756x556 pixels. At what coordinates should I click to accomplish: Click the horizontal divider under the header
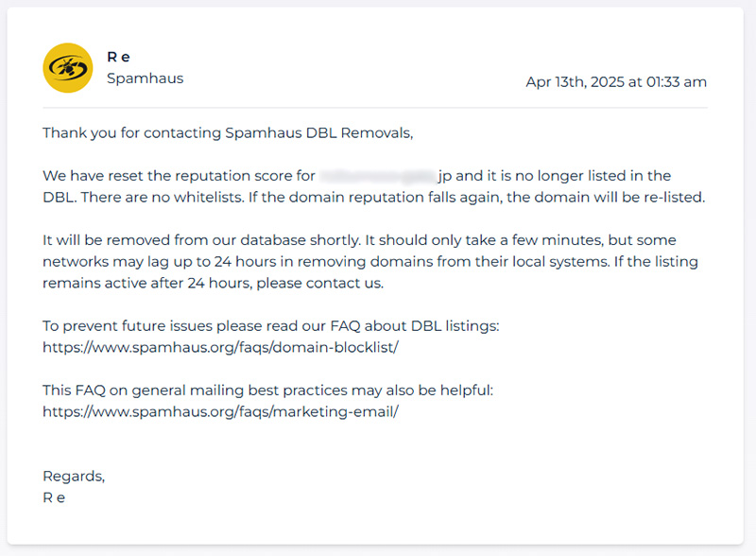pyautogui.click(x=375, y=108)
